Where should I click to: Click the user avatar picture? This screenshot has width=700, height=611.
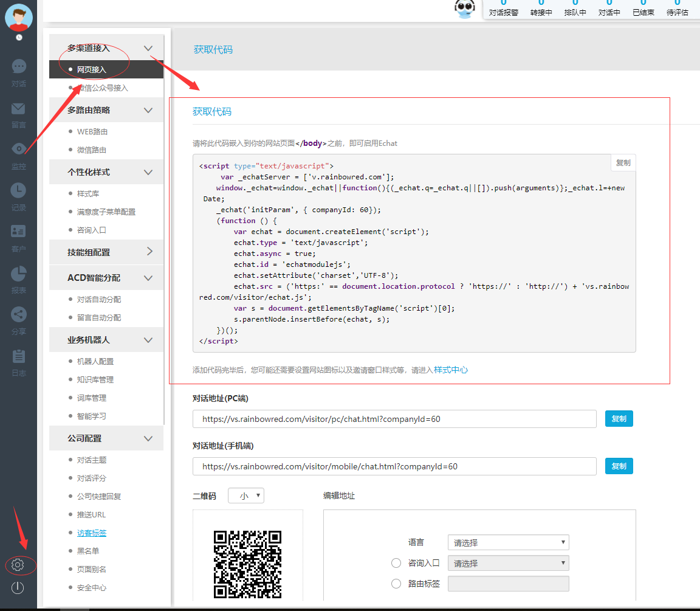point(19,18)
